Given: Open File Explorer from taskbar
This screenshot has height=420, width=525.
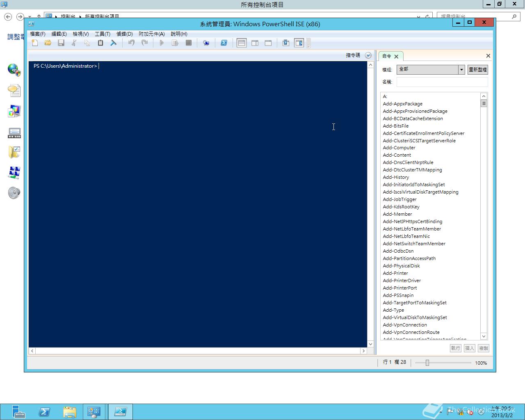Looking at the screenshot, I should tap(70, 411).
